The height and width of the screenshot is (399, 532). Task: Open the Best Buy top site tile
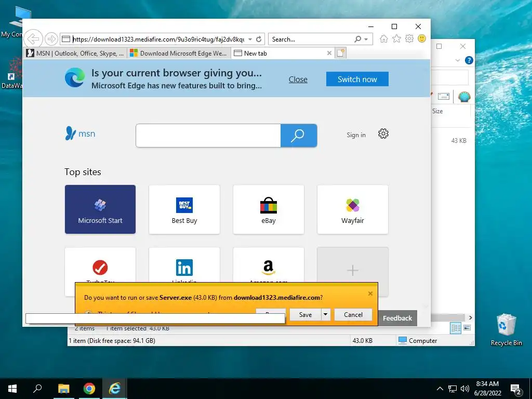[184, 209]
